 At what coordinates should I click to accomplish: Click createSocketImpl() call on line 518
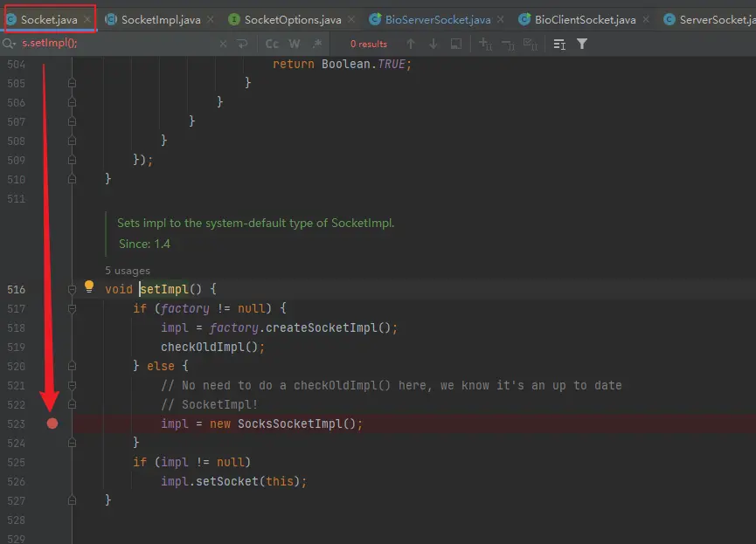tap(328, 327)
